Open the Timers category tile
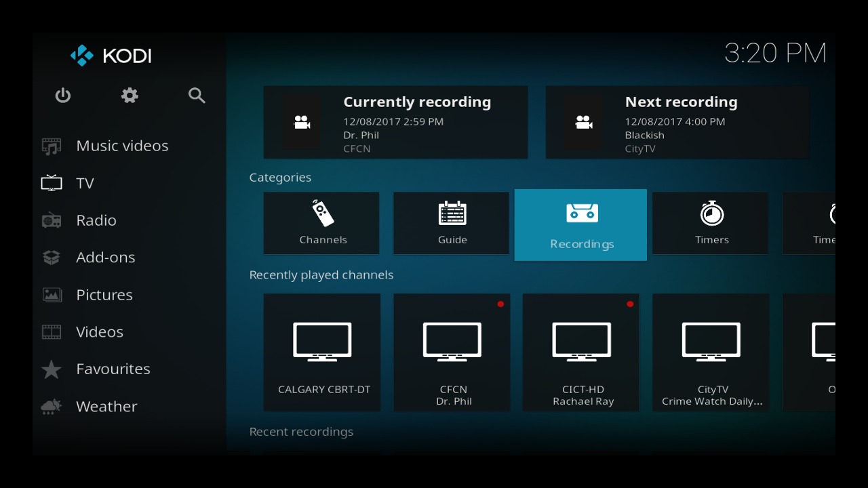868x488 pixels. tap(711, 223)
